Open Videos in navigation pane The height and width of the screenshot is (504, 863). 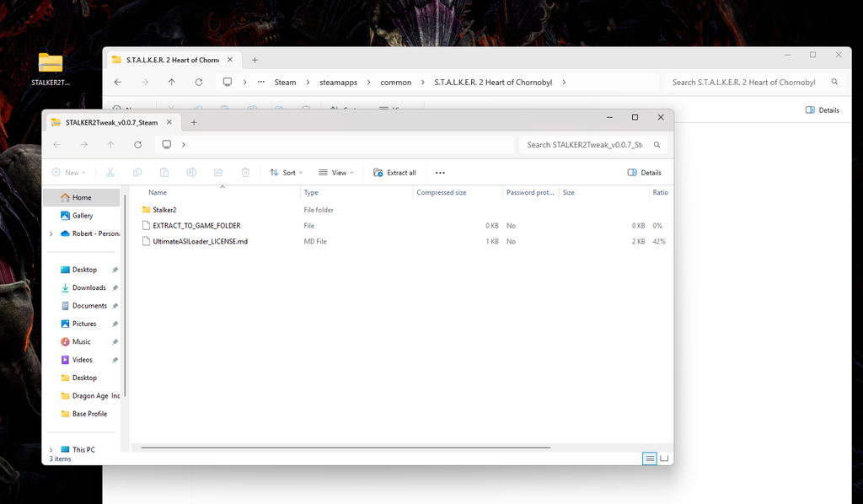[x=83, y=360]
